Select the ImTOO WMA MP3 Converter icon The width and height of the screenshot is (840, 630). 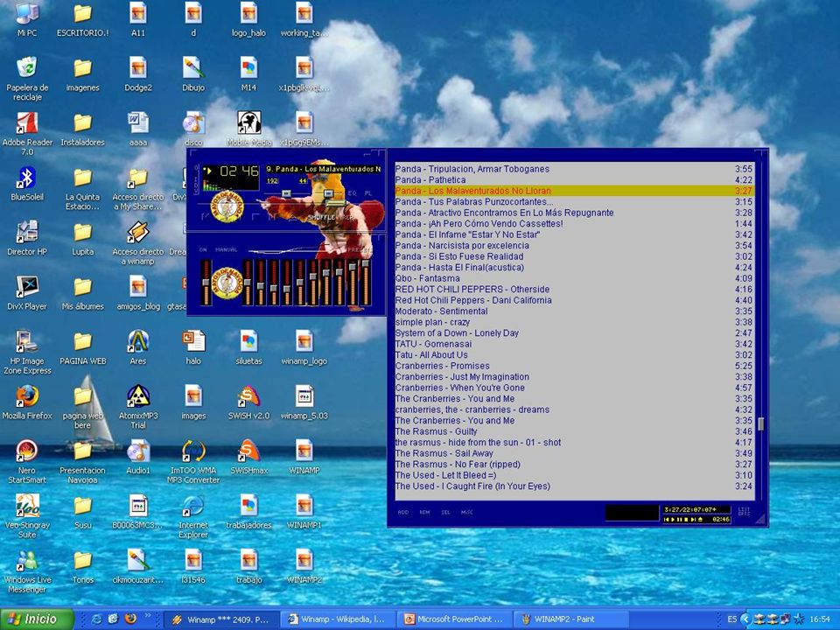(x=193, y=461)
